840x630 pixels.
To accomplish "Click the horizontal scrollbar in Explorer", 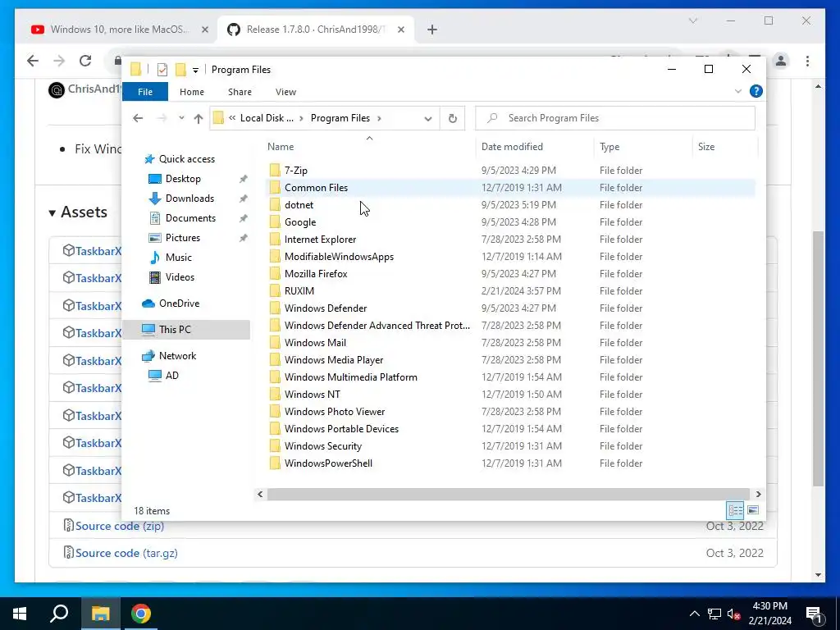I will (508, 494).
